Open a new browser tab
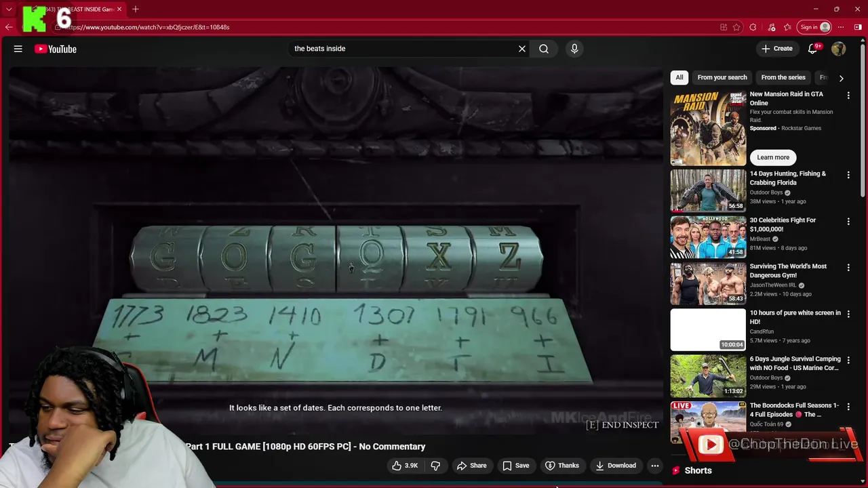This screenshot has height=488, width=868. [x=136, y=9]
